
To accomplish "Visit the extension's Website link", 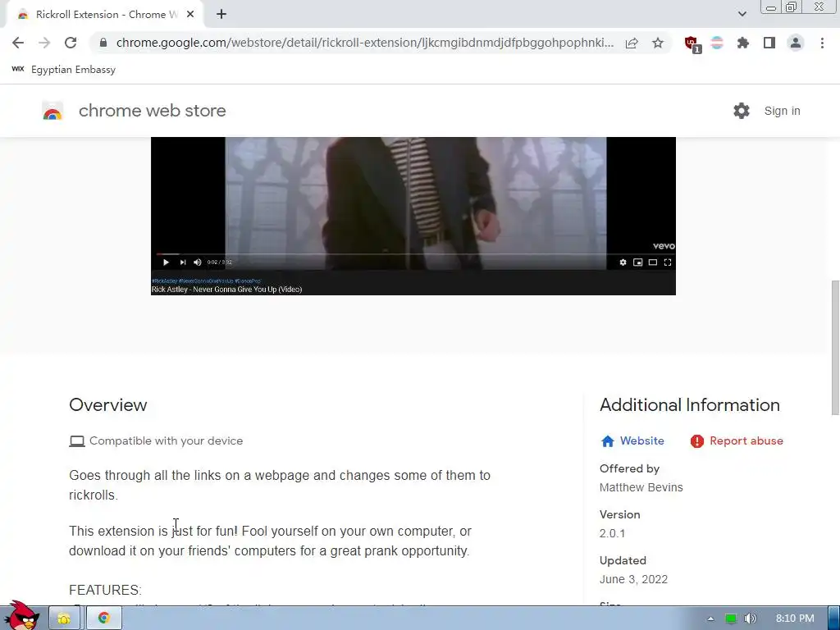I will tap(641, 441).
